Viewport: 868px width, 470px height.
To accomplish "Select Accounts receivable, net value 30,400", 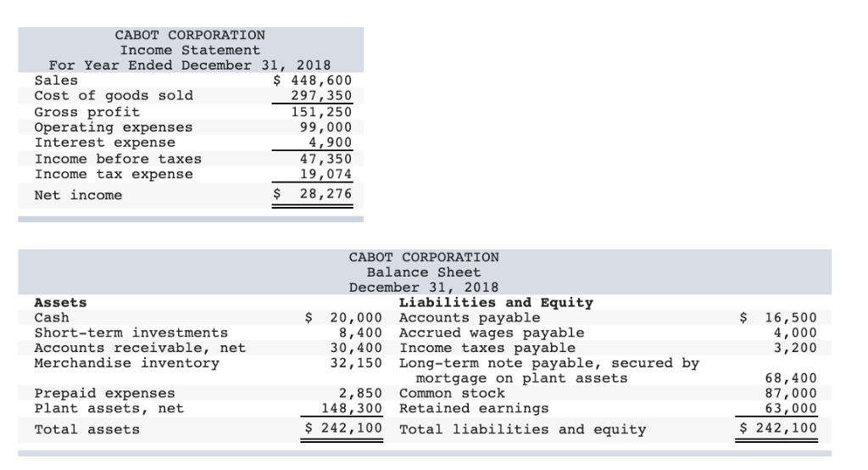I will 357,348.
